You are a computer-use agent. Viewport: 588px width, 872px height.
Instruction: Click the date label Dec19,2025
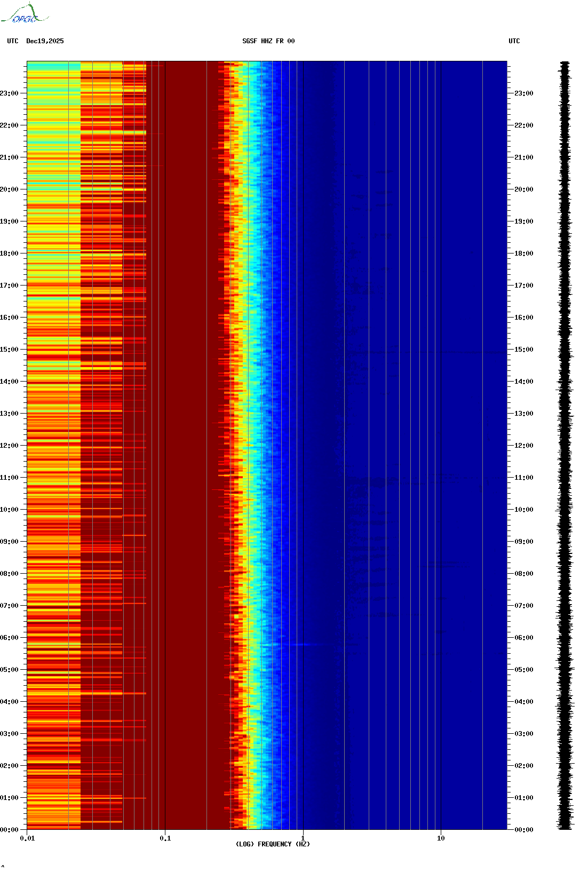tap(45, 41)
